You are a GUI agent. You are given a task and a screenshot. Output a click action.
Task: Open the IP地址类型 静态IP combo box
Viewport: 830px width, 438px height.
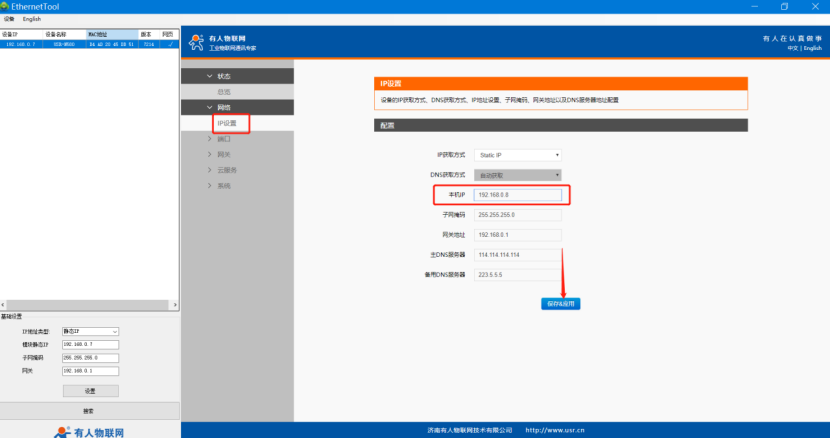coord(90,331)
